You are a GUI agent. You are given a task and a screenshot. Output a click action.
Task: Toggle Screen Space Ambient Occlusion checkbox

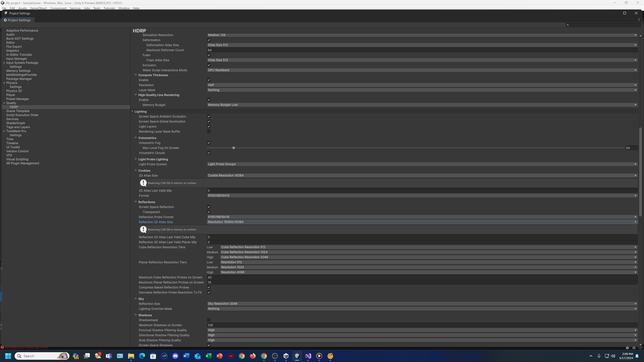(209, 117)
